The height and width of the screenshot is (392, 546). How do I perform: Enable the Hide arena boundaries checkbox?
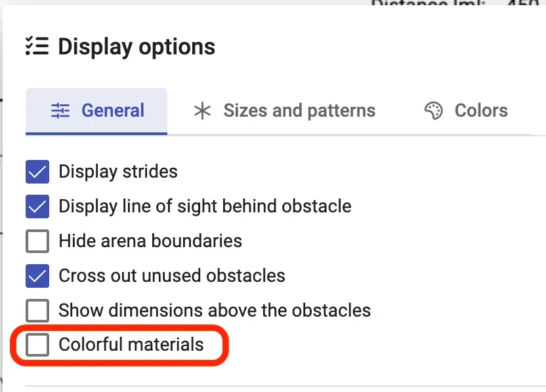point(37,241)
